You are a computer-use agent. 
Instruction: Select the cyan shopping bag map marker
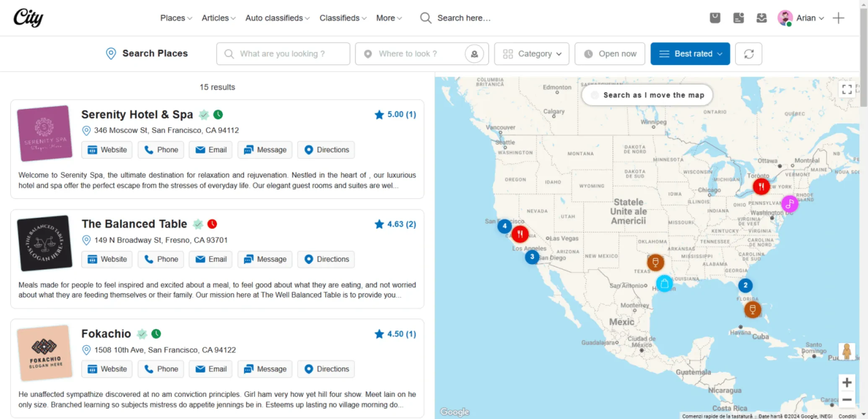point(664,284)
